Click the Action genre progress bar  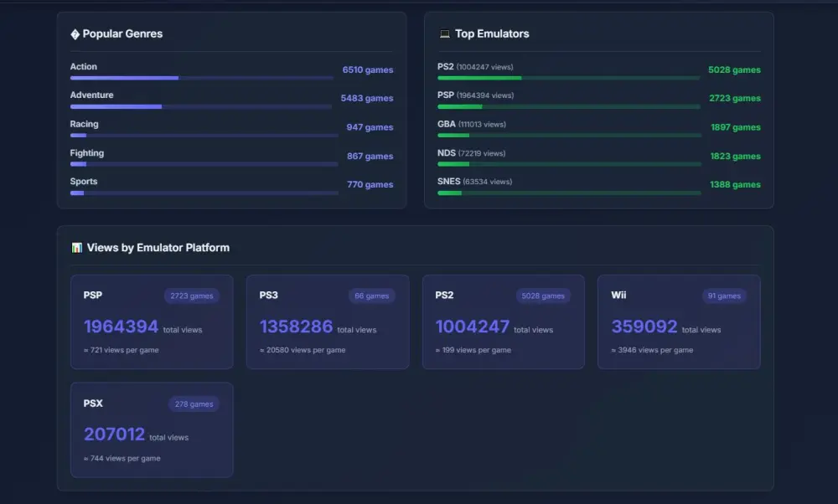[201, 78]
